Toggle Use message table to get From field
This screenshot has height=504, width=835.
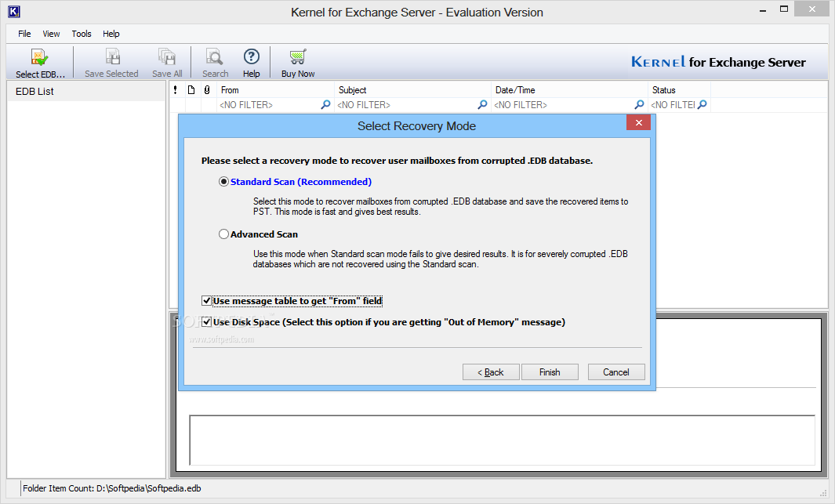(207, 301)
